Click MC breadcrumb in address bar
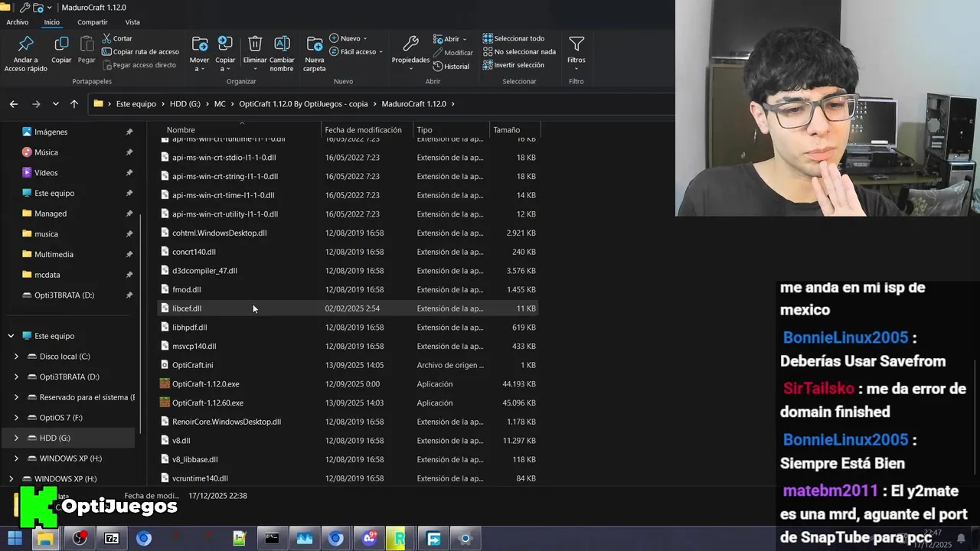The image size is (980, 551). coord(220,104)
